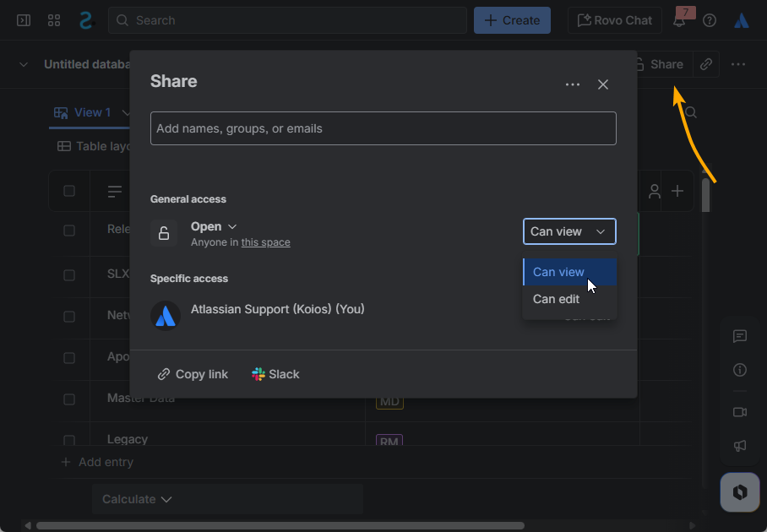The image size is (767, 532).
Task: Click the Create button
Action: pyautogui.click(x=512, y=20)
